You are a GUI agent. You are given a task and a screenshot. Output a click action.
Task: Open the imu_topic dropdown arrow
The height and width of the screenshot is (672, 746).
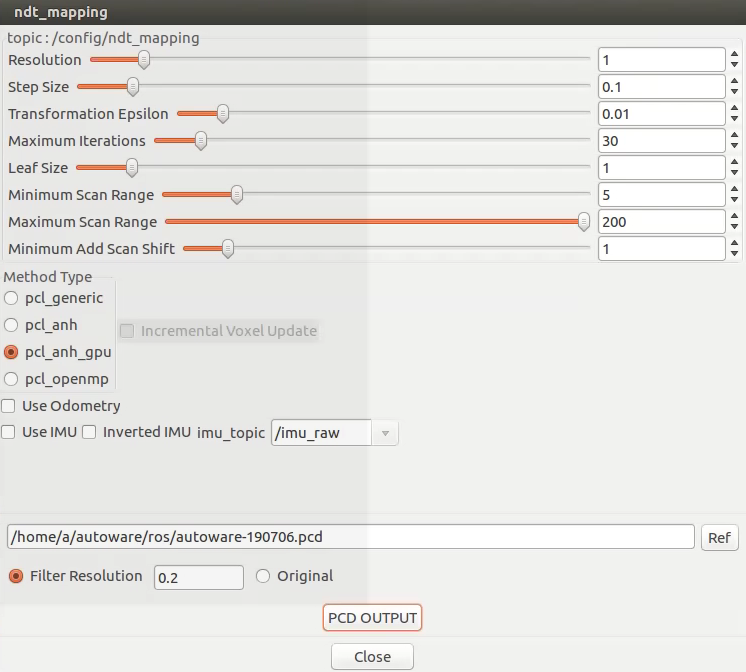(385, 433)
